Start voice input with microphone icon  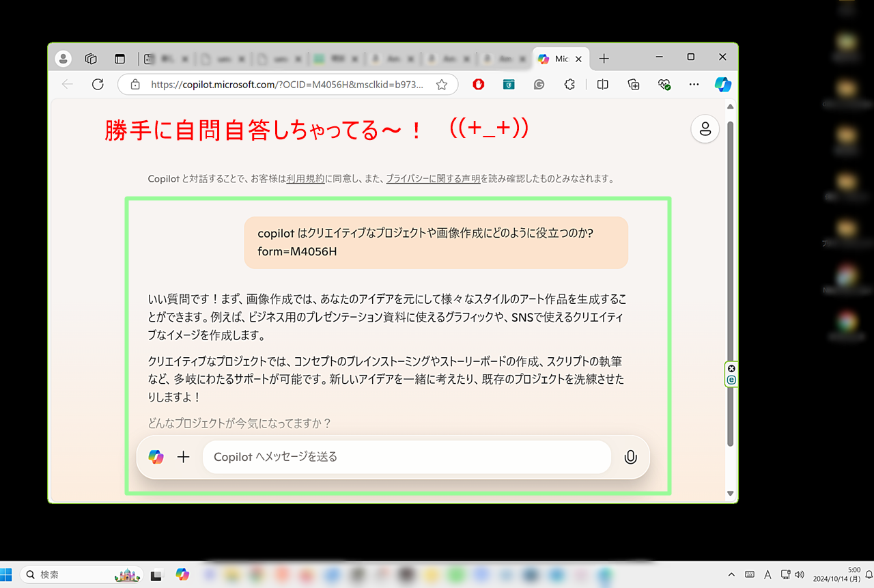click(x=631, y=457)
